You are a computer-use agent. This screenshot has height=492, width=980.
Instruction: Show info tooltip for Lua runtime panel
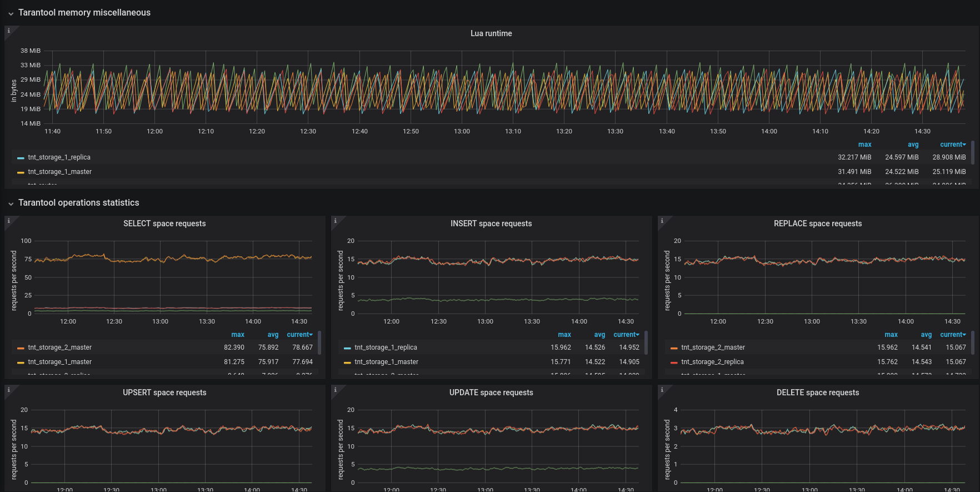(8, 31)
